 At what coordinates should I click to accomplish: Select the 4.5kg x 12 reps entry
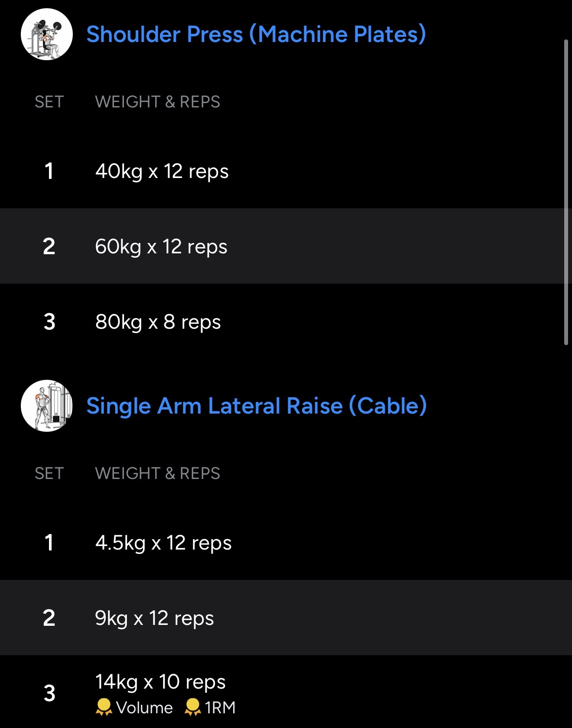163,543
